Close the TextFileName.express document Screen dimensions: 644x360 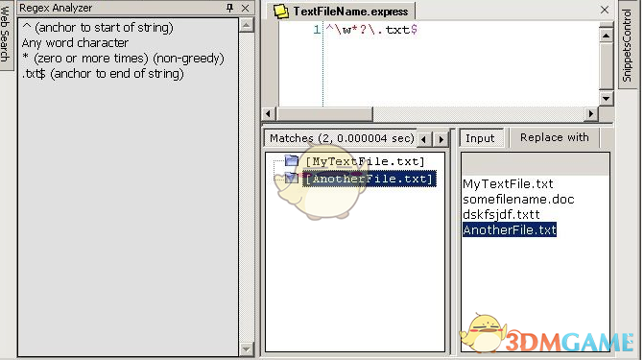click(605, 10)
